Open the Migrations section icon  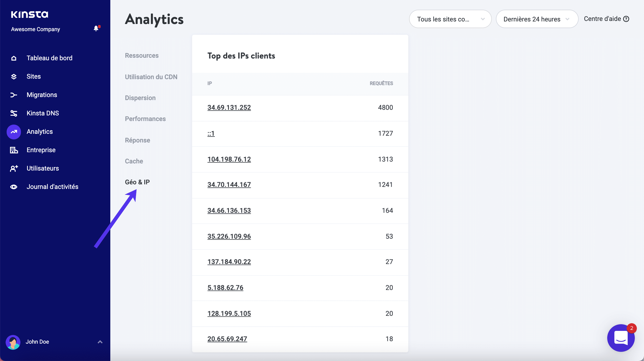[14, 95]
